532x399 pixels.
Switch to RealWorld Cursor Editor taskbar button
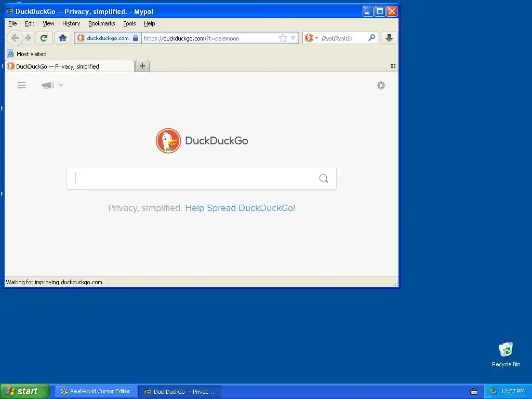coord(96,391)
